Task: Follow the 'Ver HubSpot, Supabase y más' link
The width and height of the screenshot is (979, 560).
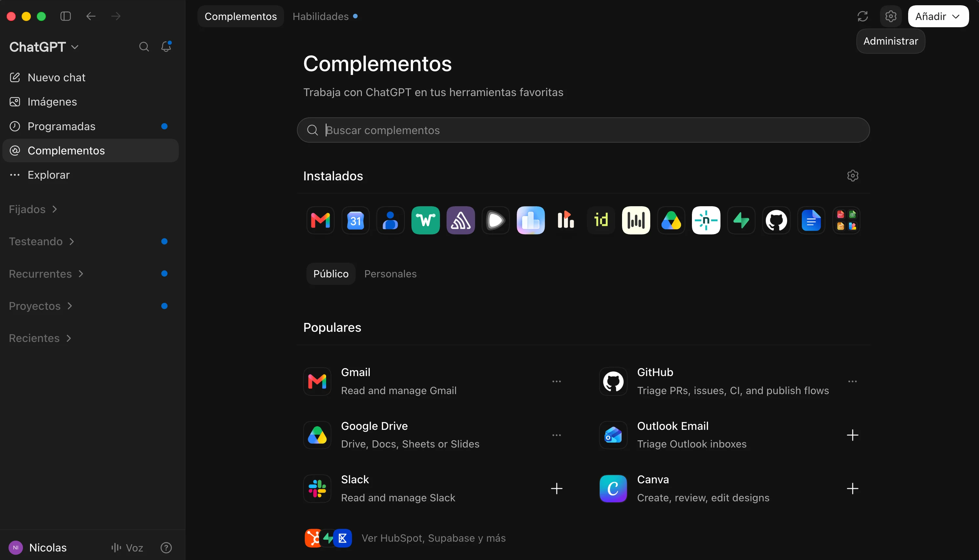Action: [433, 538]
